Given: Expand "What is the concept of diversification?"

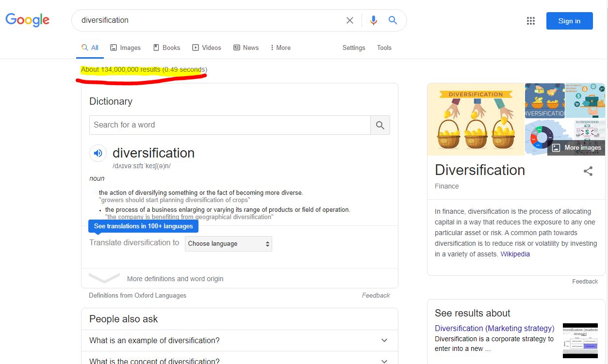Looking at the screenshot, I should [240, 359].
